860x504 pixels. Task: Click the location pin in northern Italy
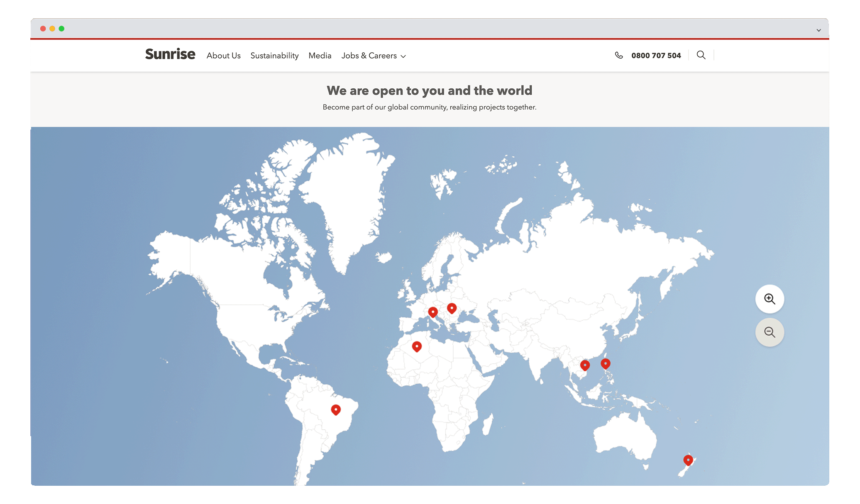coord(433,312)
